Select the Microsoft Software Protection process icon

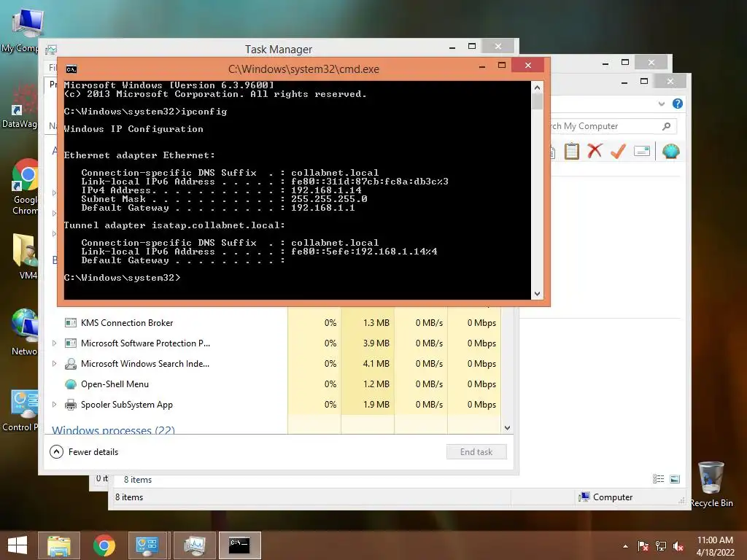click(x=71, y=343)
